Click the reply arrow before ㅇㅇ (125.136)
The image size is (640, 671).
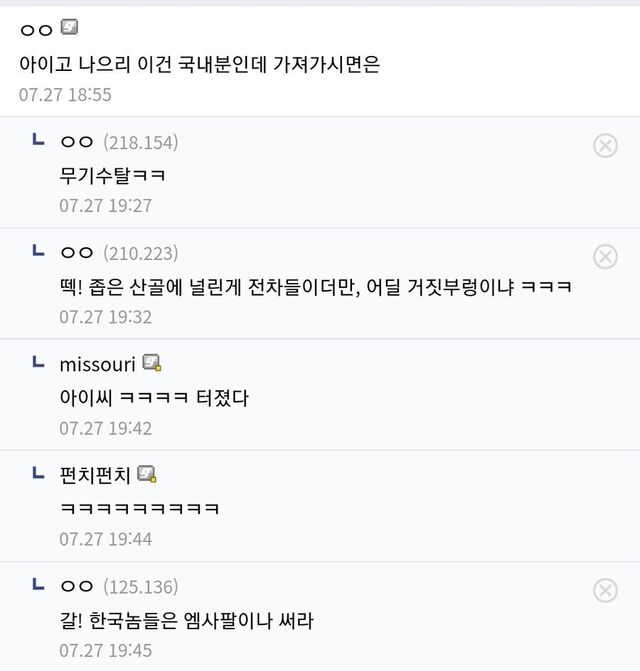coord(38,583)
